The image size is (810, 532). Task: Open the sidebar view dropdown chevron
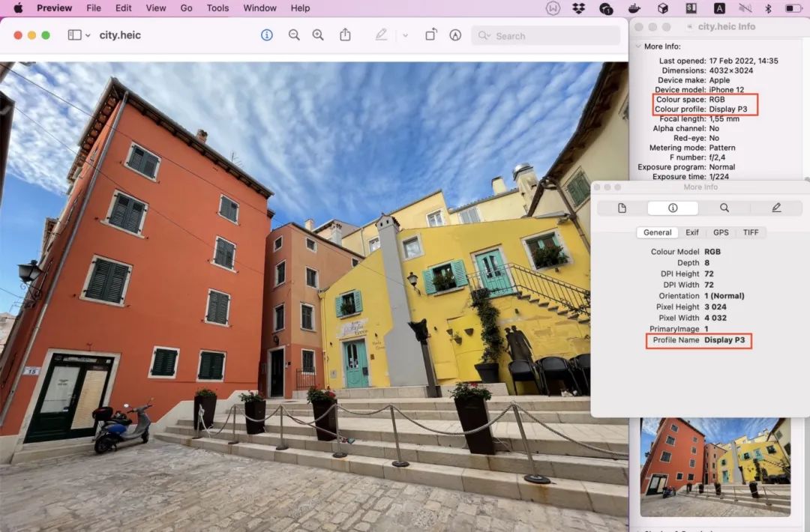point(88,36)
